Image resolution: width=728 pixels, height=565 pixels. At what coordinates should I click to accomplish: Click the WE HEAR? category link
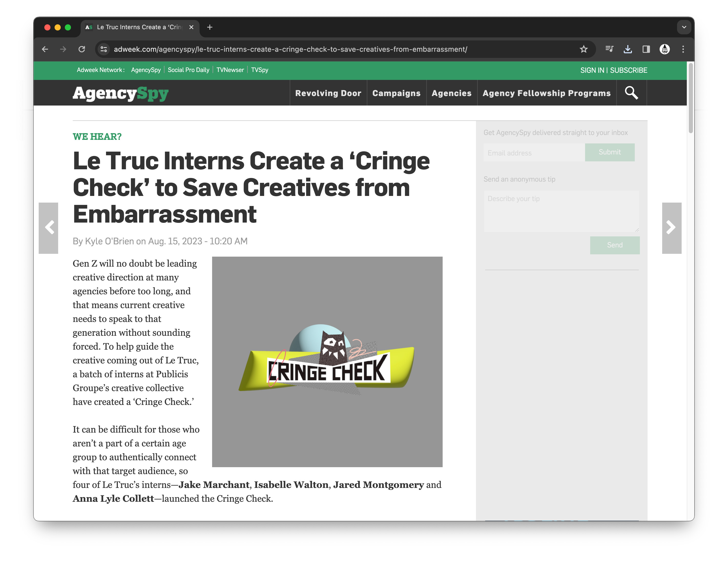[x=97, y=137]
